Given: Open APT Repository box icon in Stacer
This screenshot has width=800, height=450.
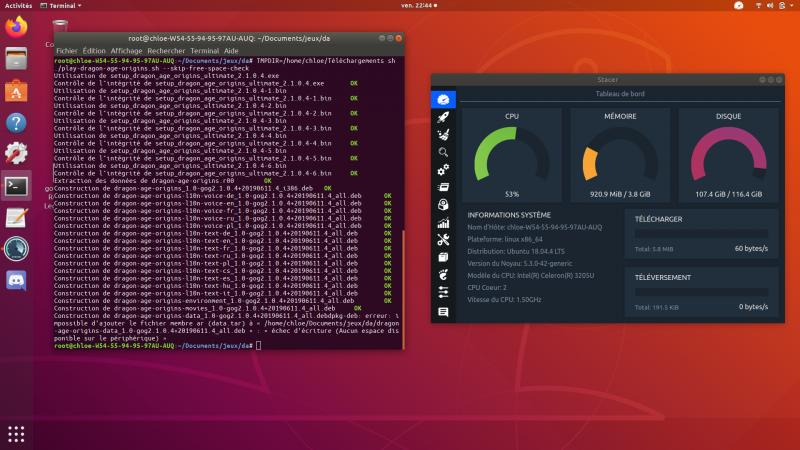Looking at the screenshot, I should pyautogui.click(x=443, y=257).
